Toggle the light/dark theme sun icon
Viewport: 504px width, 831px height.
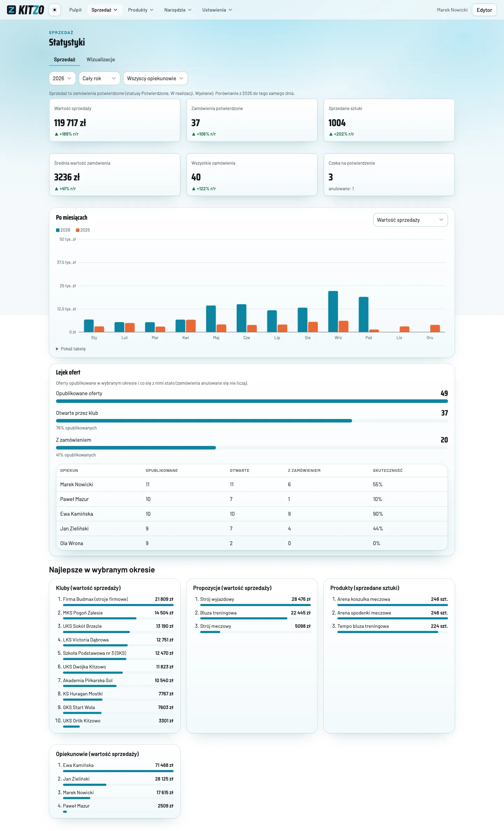[55, 10]
